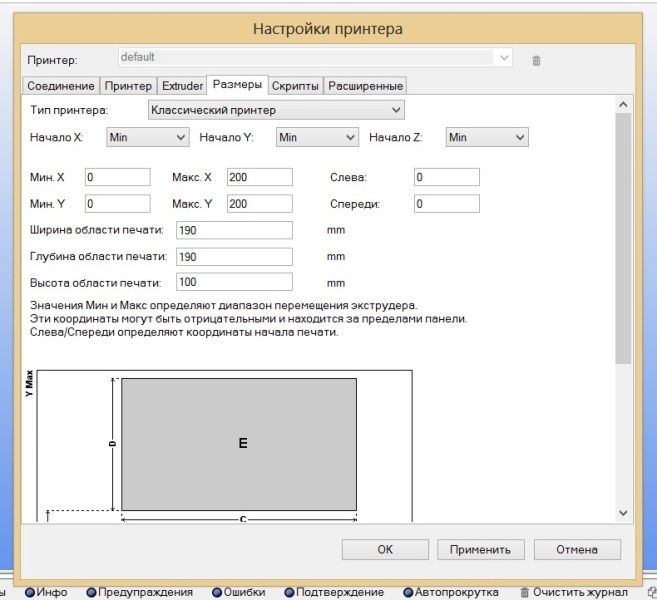Switch to the Extruder tab
The width and height of the screenshot is (657, 600).
pyautogui.click(x=182, y=86)
